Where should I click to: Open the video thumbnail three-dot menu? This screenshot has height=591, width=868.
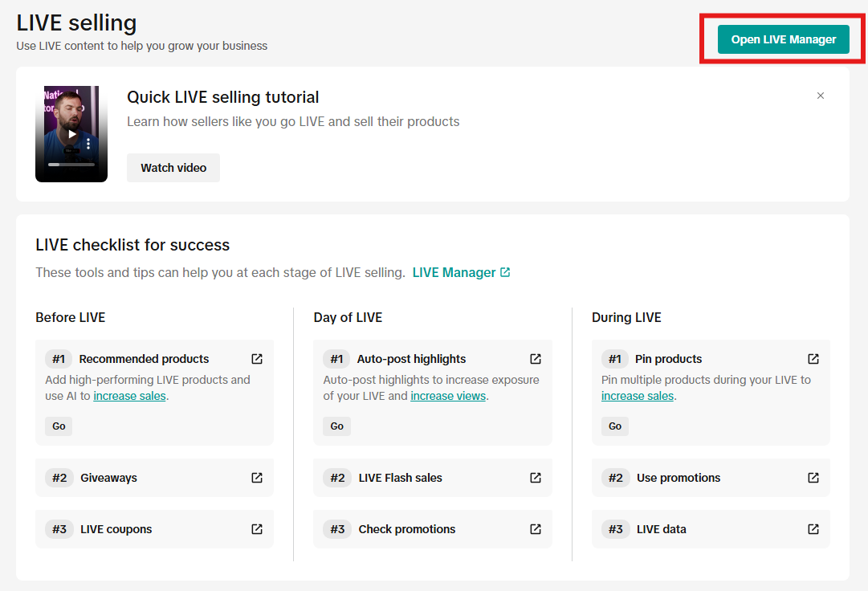tap(88, 144)
